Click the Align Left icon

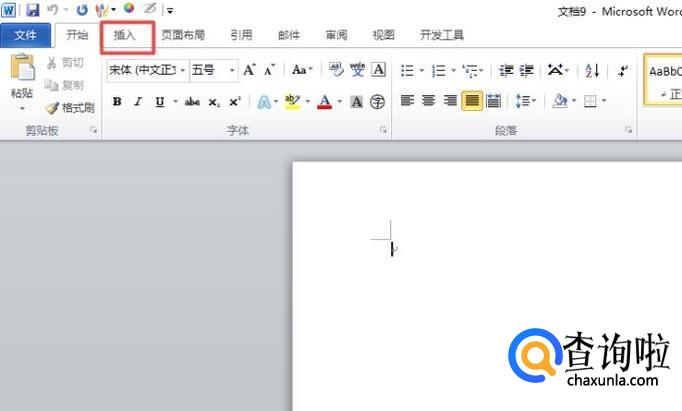pos(407,101)
